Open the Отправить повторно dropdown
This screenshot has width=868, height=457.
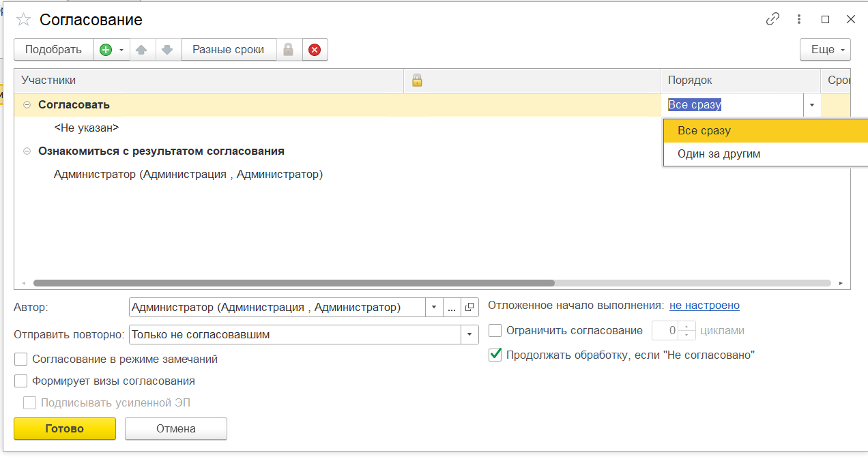469,335
